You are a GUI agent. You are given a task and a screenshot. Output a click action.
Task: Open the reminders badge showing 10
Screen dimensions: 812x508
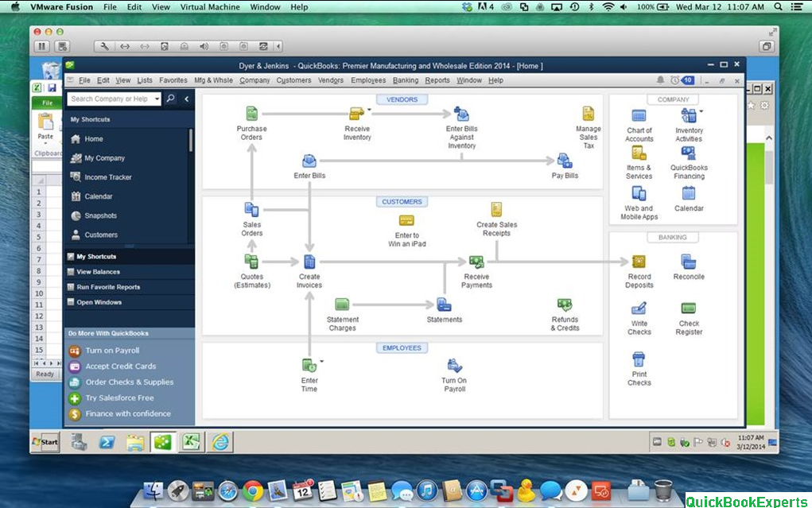(688, 80)
